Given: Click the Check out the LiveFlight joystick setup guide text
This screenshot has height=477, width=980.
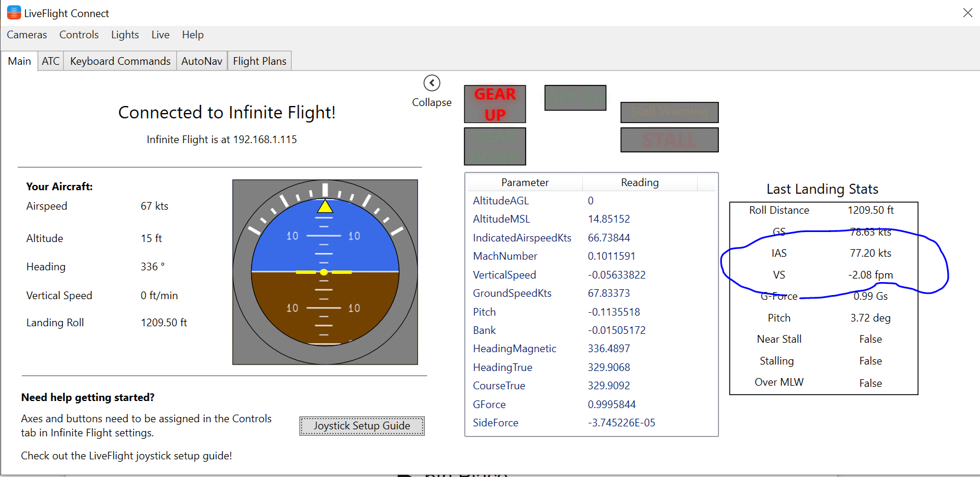Looking at the screenshot, I should [x=127, y=456].
